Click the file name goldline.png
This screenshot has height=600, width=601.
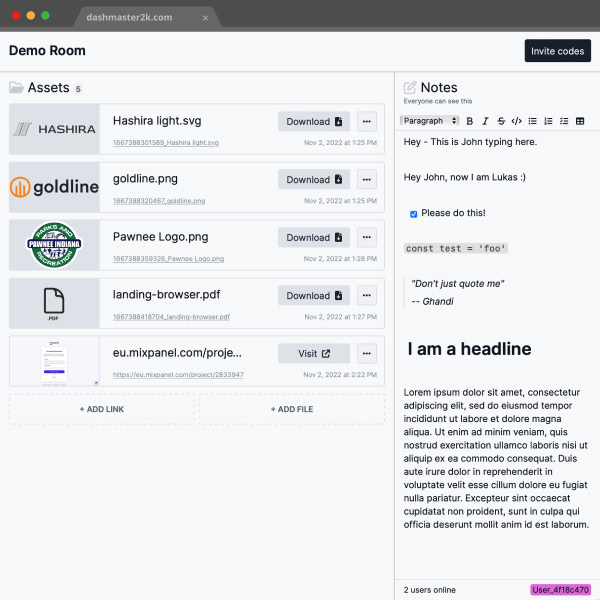(145, 179)
